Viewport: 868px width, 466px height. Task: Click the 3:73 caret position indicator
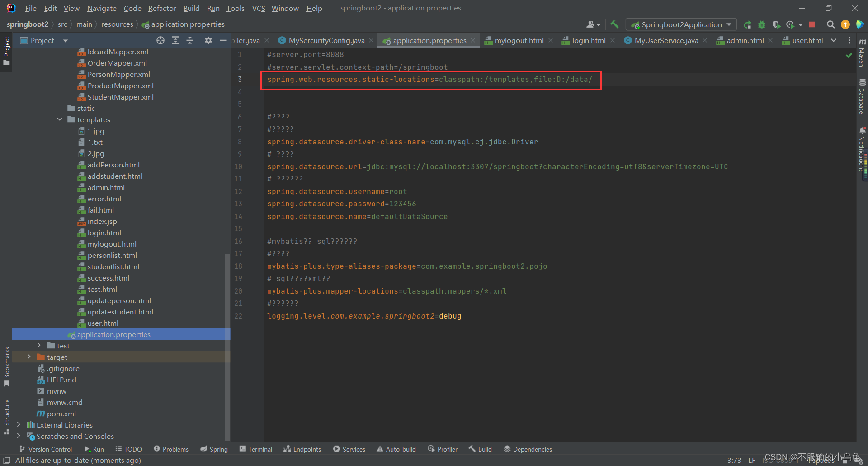(x=734, y=460)
